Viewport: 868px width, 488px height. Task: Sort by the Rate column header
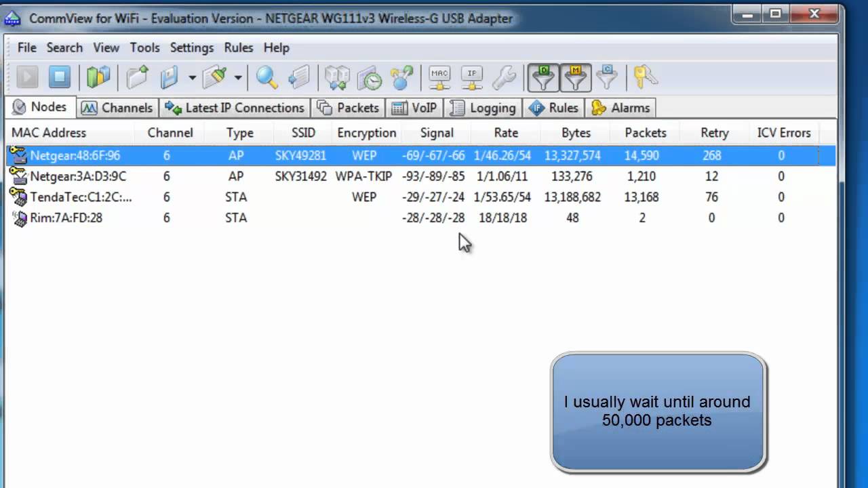pyautogui.click(x=506, y=133)
